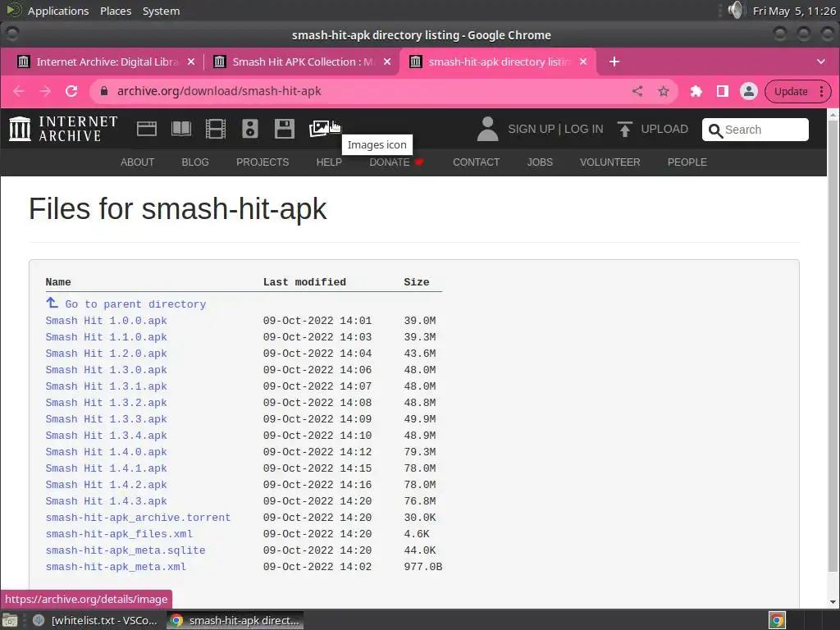The width and height of the screenshot is (840, 630).
Task: Open the Images icon
Action: tap(319, 129)
